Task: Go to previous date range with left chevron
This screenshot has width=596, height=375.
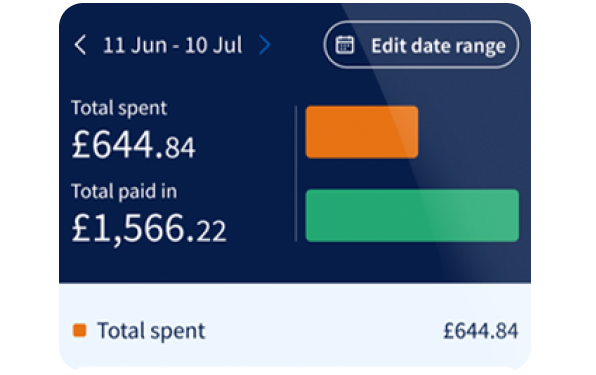Action: click(80, 45)
